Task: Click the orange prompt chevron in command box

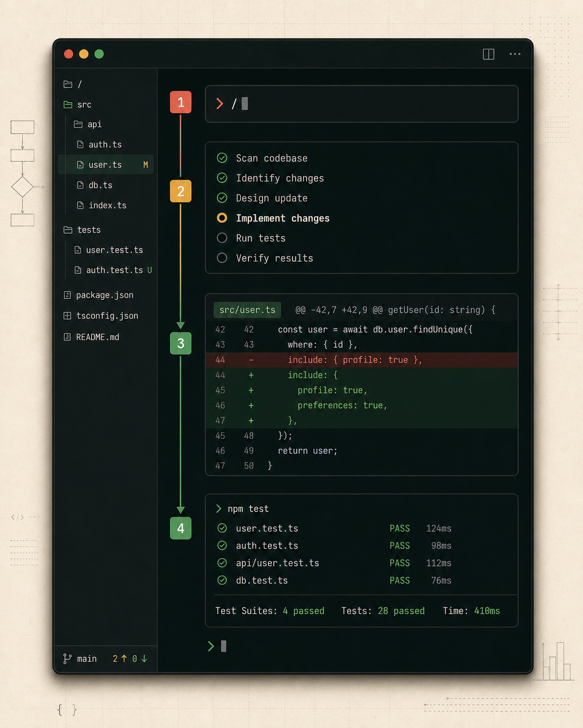Action: (x=220, y=104)
